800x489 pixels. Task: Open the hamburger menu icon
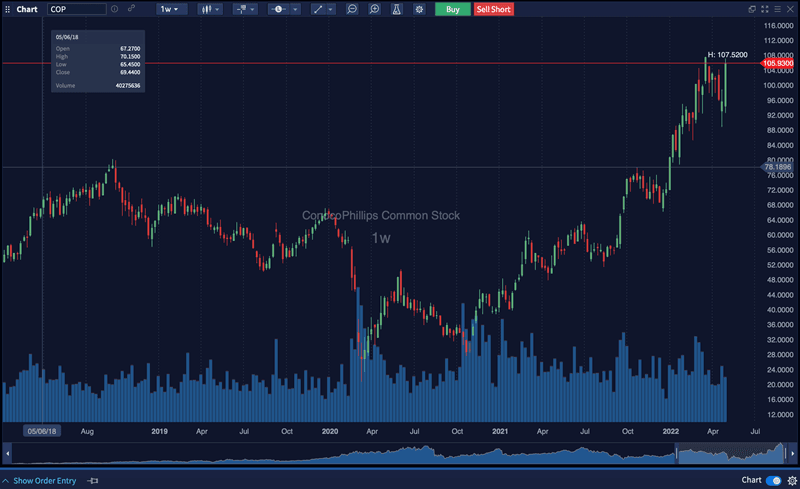777,9
